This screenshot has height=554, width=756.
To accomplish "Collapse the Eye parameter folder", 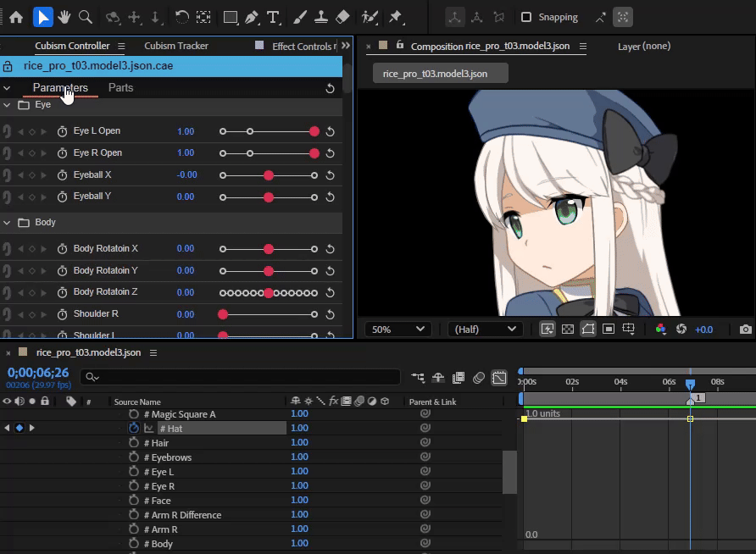I will point(7,105).
